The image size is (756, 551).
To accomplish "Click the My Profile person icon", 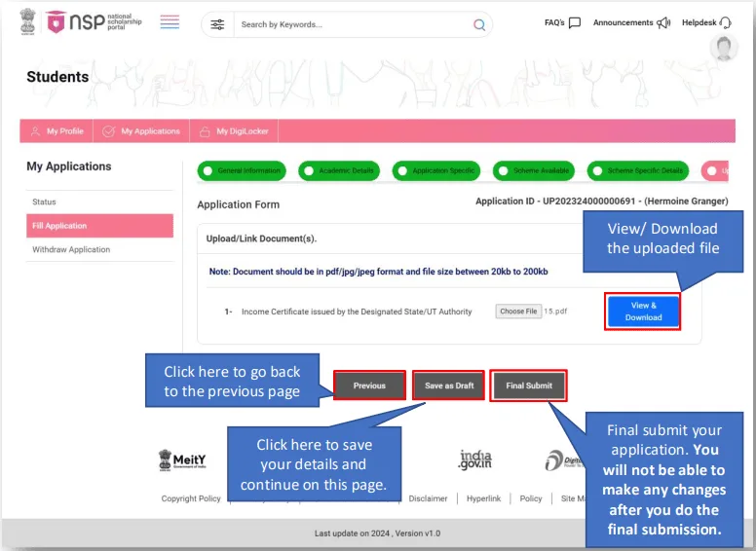I will tap(35, 131).
